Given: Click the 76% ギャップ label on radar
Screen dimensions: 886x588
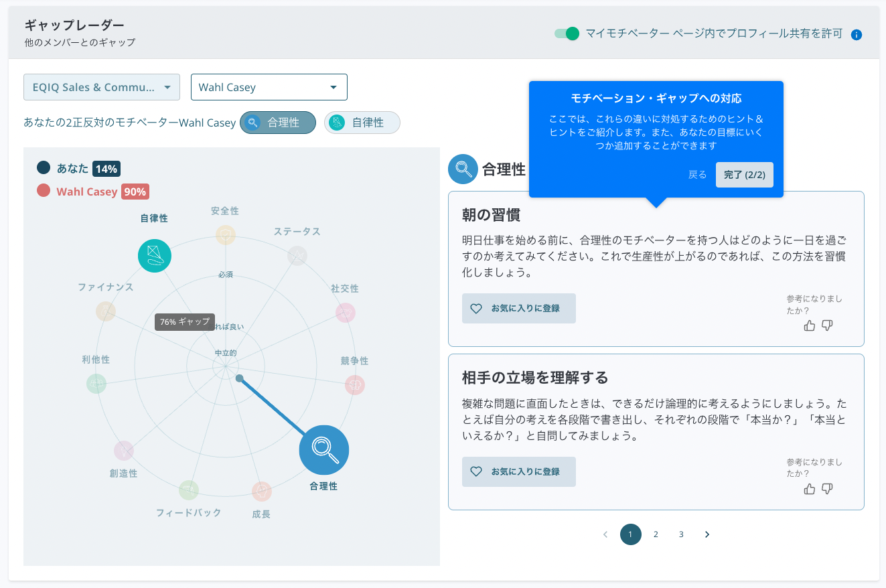Looking at the screenshot, I should [x=185, y=322].
